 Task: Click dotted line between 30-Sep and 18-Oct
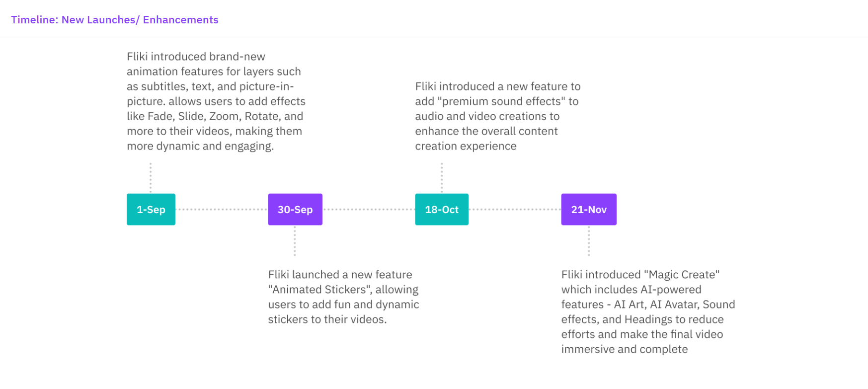[x=369, y=209]
